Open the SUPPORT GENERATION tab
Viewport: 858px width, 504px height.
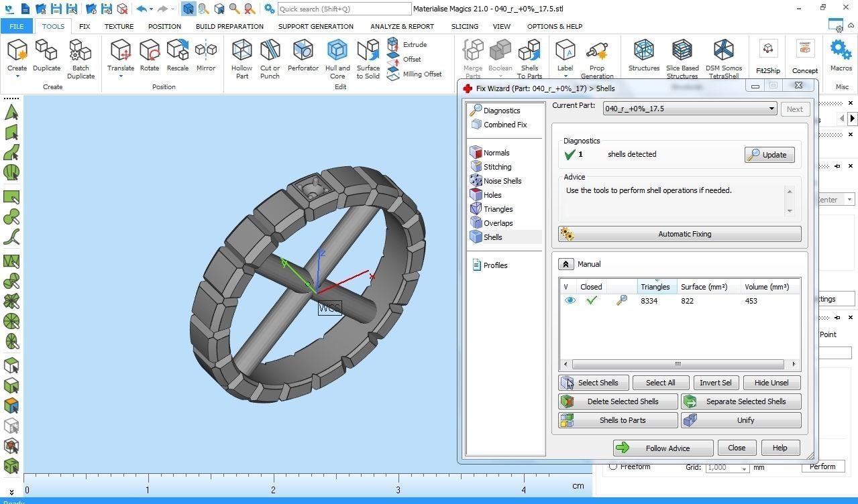point(315,26)
